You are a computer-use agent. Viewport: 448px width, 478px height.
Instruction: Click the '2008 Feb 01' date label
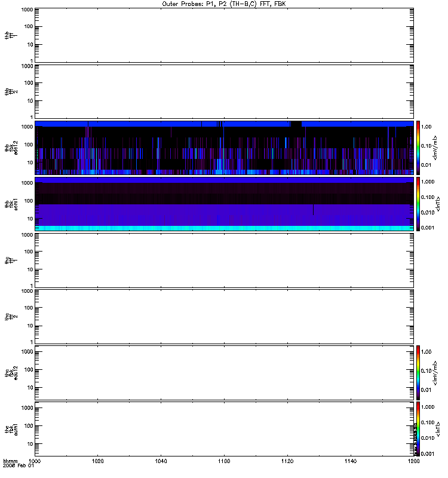[16, 467]
